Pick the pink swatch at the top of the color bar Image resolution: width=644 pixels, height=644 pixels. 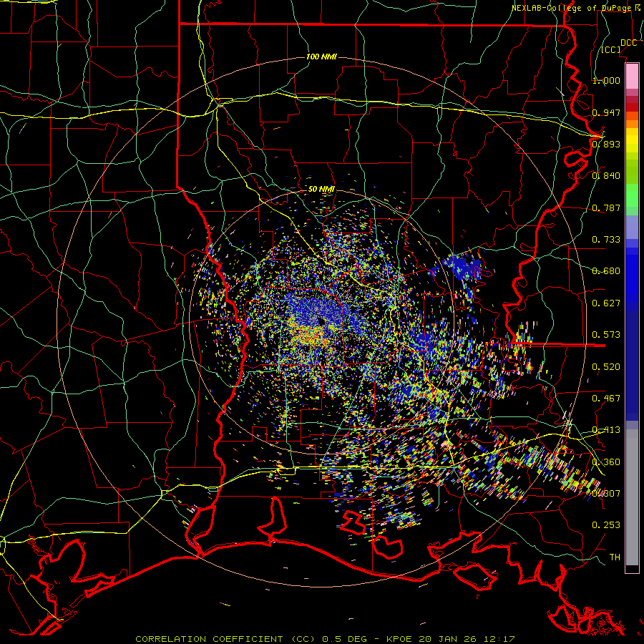(x=632, y=77)
